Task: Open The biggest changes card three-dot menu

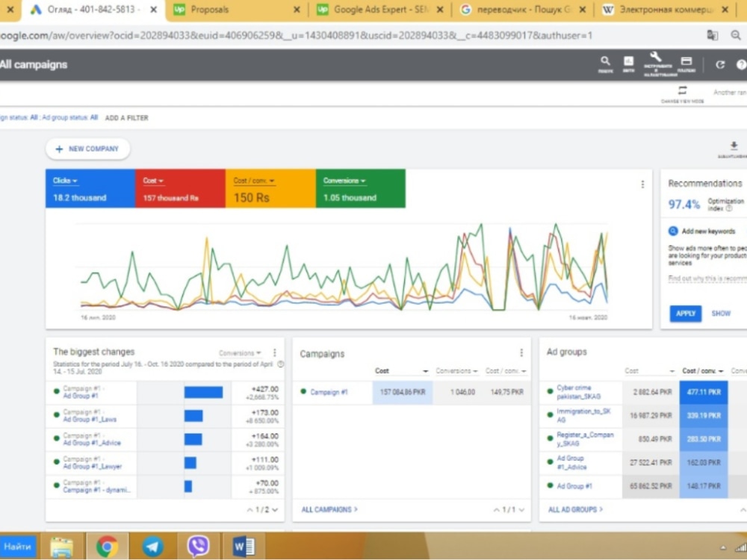Action: click(x=275, y=352)
